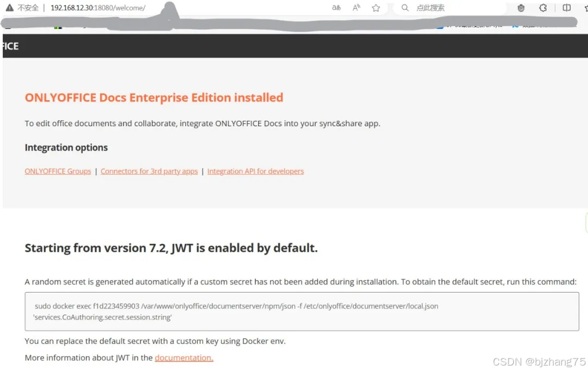Click the 'services.CoAuthoring.secret.session.string' text
Screen dimensions: 588x371
(102, 317)
